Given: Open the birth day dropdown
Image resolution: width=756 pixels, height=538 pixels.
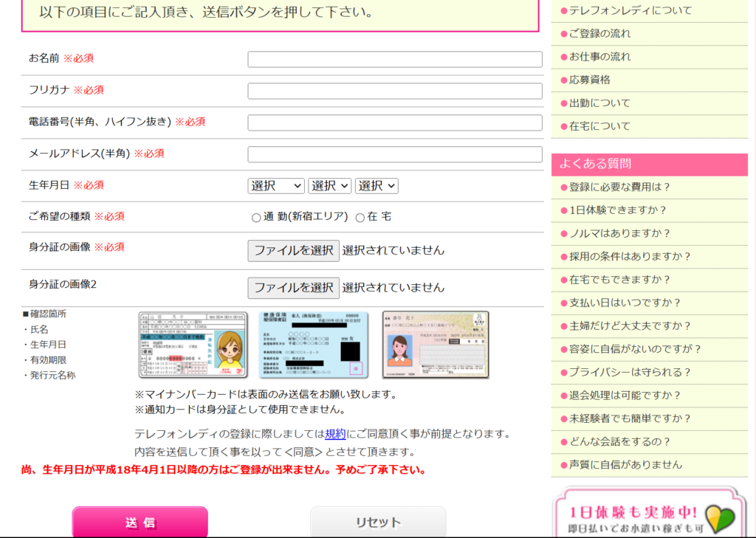Looking at the screenshot, I should (x=377, y=186).
